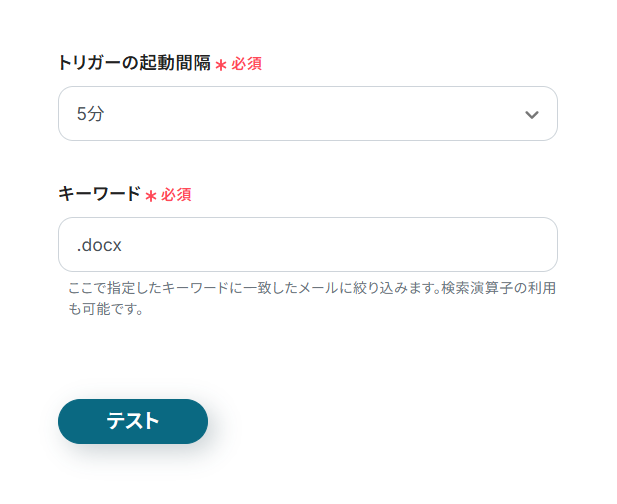Viewport: 617px width, 504px height.
Task: Click red asterisk beside キーワード label
Action: 151,196
